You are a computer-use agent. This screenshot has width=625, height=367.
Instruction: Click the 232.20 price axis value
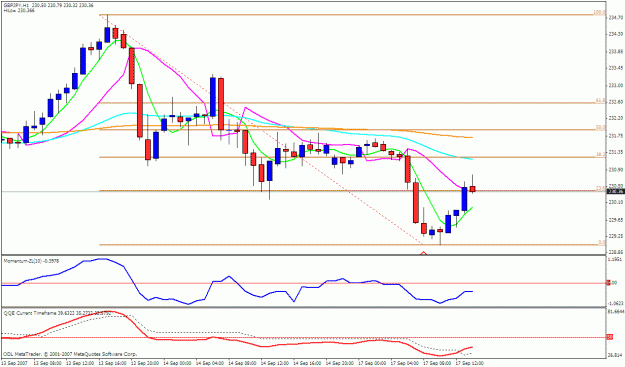(x=616, y=118)
